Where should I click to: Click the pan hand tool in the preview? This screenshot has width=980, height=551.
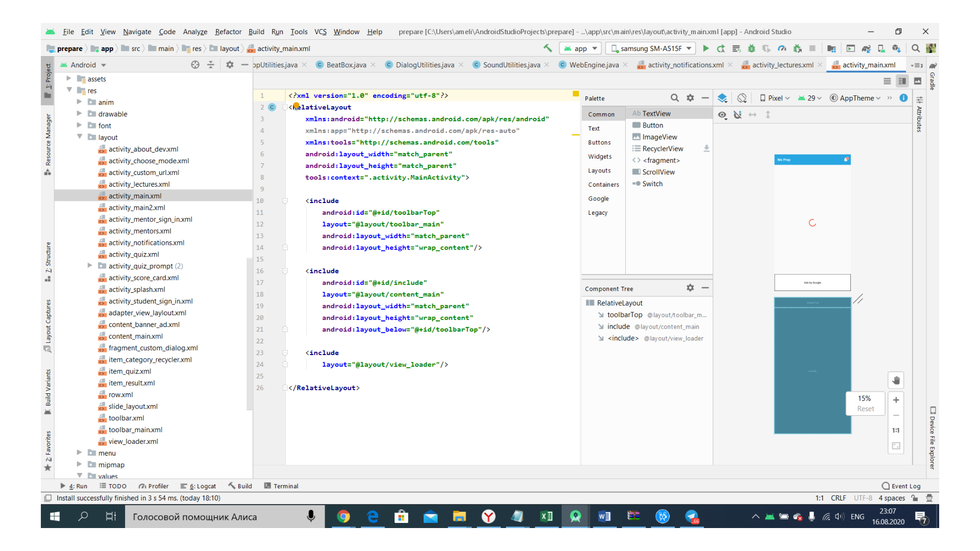pos(896,381)
